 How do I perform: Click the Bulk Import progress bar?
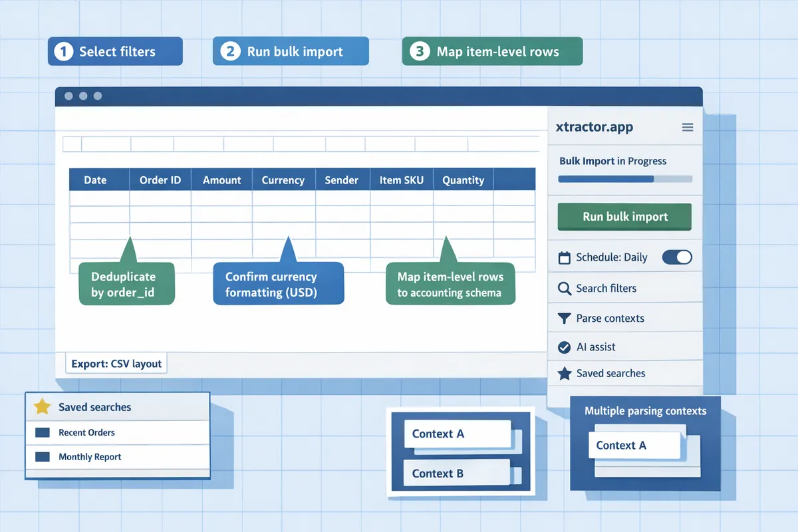[625, 179]
